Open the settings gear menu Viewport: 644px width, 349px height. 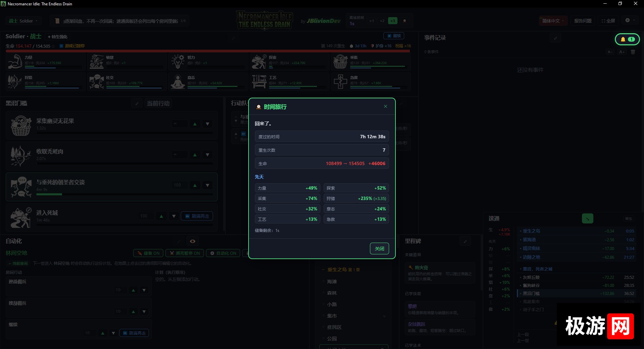[630, 20]
